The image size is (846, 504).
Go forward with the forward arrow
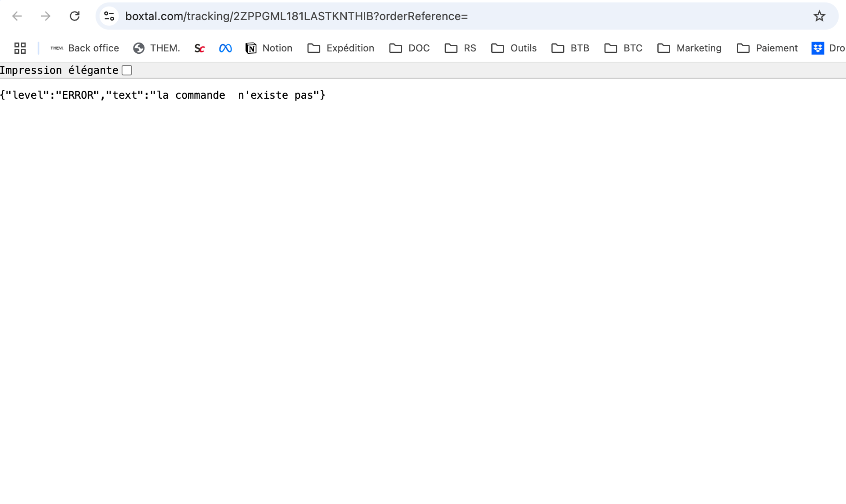tap(46, 16)
